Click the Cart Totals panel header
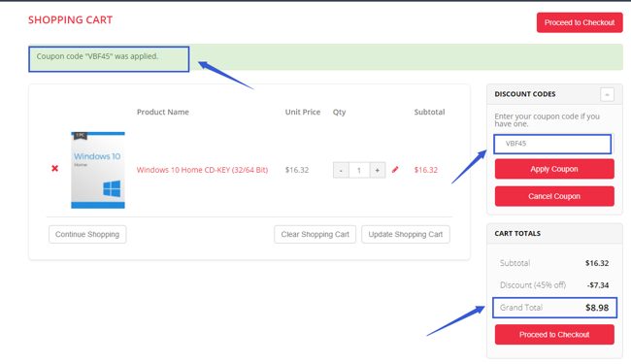Screen dimensions: 631x364 click(x=554, y=234)
